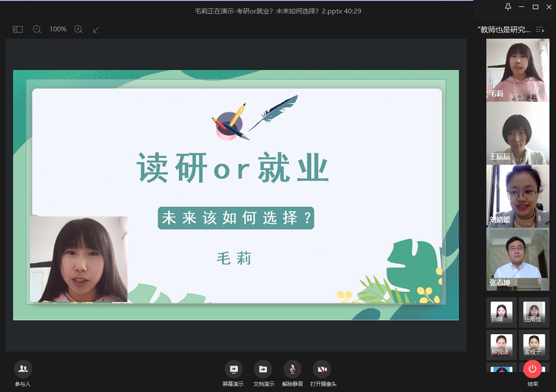Pin the meeting window on top
Viewport: 556px width, 392px height.
pos(508,6)
